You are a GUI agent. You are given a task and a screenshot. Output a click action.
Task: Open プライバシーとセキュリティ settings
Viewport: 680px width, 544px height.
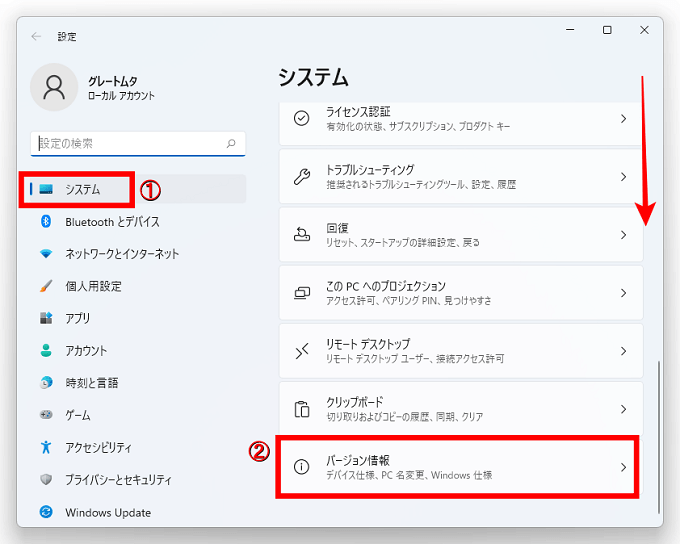[x=138, y=479]
